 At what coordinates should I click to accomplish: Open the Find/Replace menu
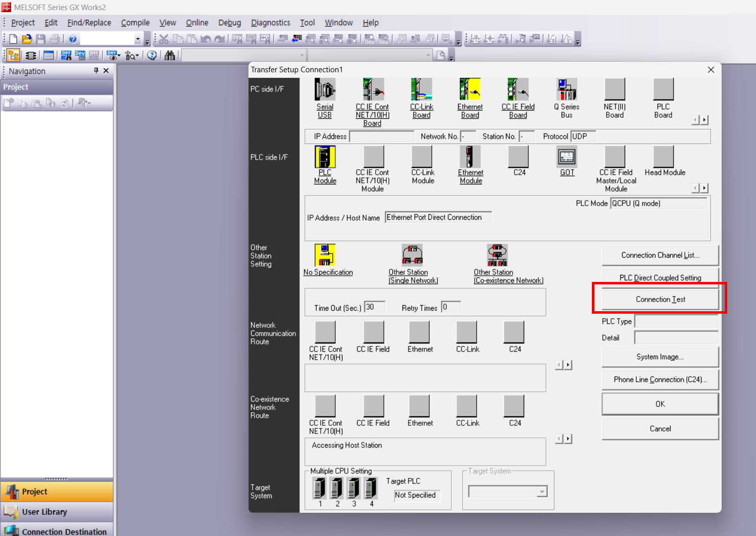89,23
